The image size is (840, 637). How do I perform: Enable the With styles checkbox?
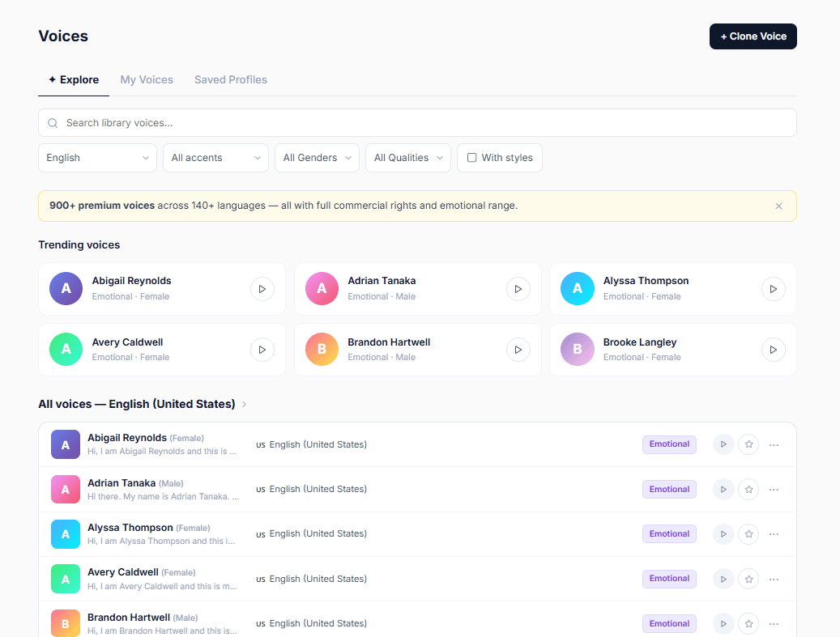(472, 157)
